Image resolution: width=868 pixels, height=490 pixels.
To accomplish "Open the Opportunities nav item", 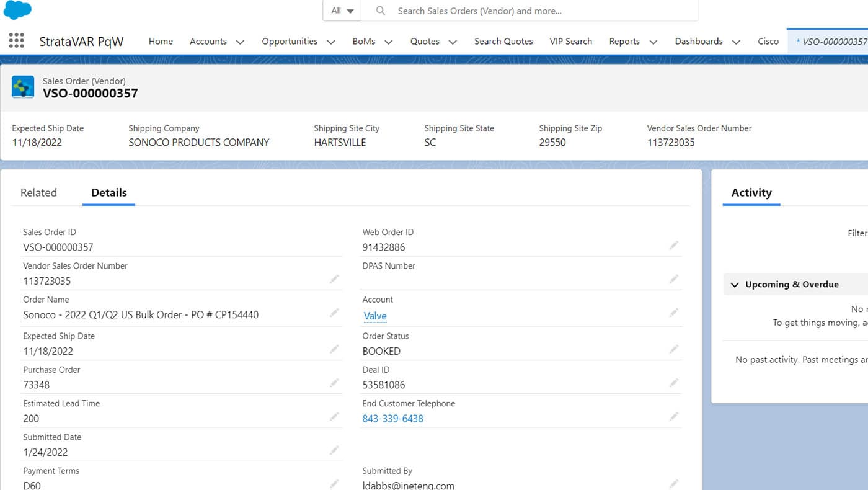I will pos(290,41).
